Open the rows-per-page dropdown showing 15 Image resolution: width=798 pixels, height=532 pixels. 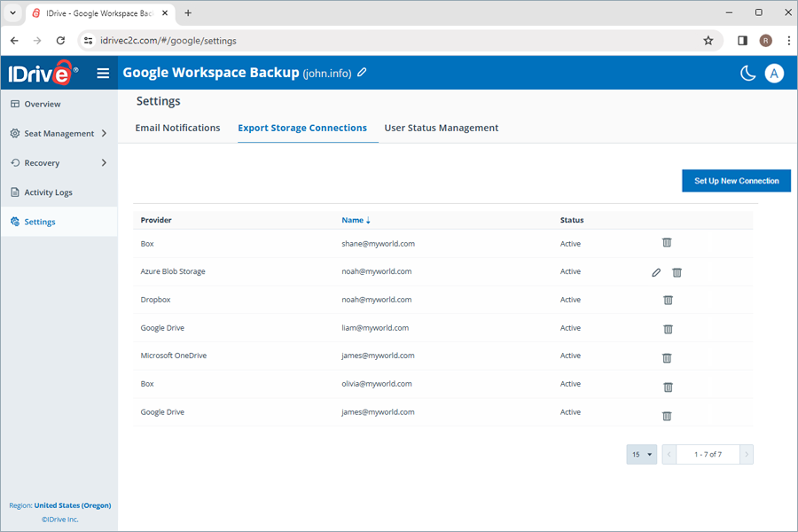click(641, 454)
